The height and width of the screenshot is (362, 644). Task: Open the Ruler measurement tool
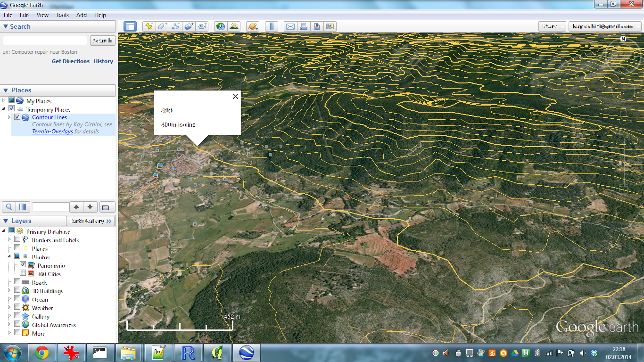click(x=272, y=26)
